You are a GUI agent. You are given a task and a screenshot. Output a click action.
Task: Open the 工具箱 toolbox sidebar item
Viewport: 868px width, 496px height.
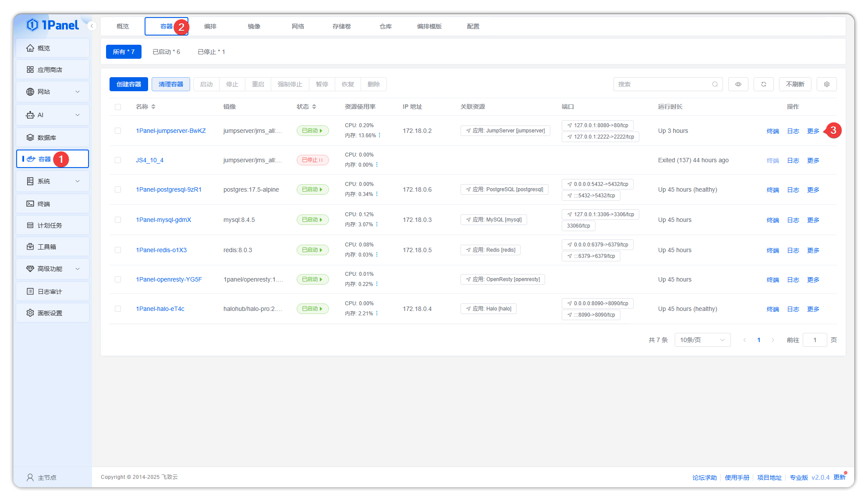pos(53,246)
